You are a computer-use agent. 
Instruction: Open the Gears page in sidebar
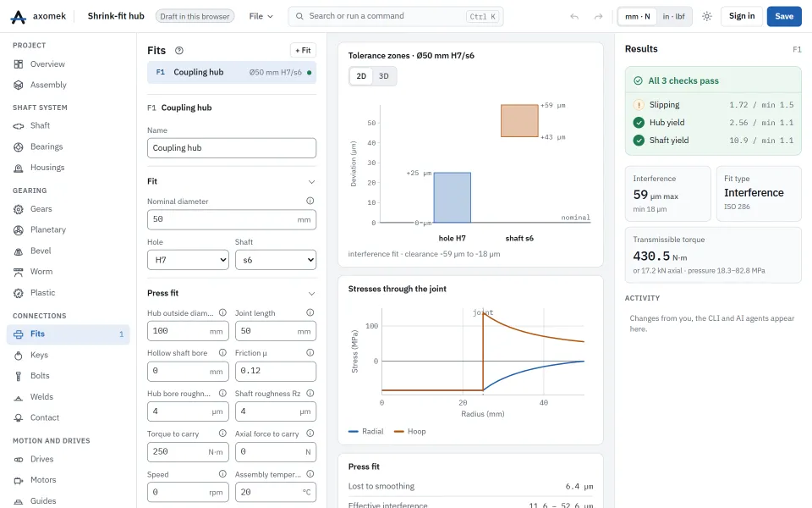pos(68,209)
